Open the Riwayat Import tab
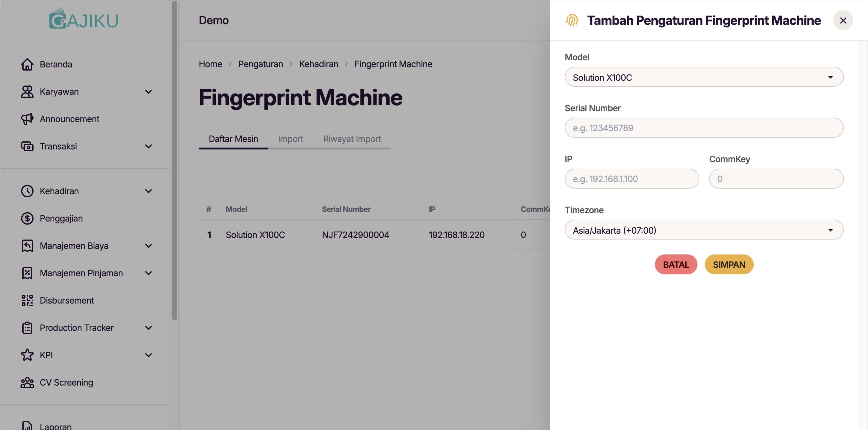Viewport: 868px width, 430px height. tap(352, 139)
